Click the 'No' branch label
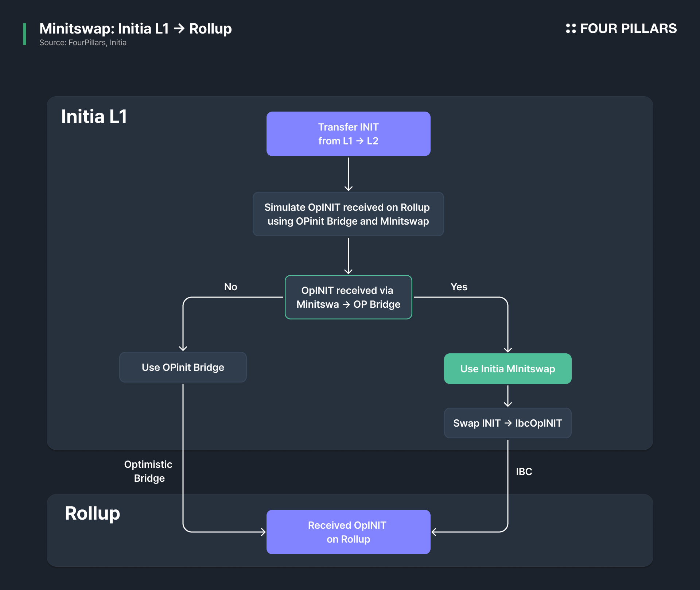The width and height of the screenshot is (700, 590). [x=231, y=287]
